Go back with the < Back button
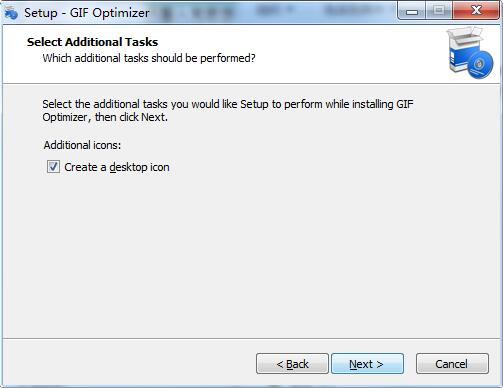 tap(292, 364)
